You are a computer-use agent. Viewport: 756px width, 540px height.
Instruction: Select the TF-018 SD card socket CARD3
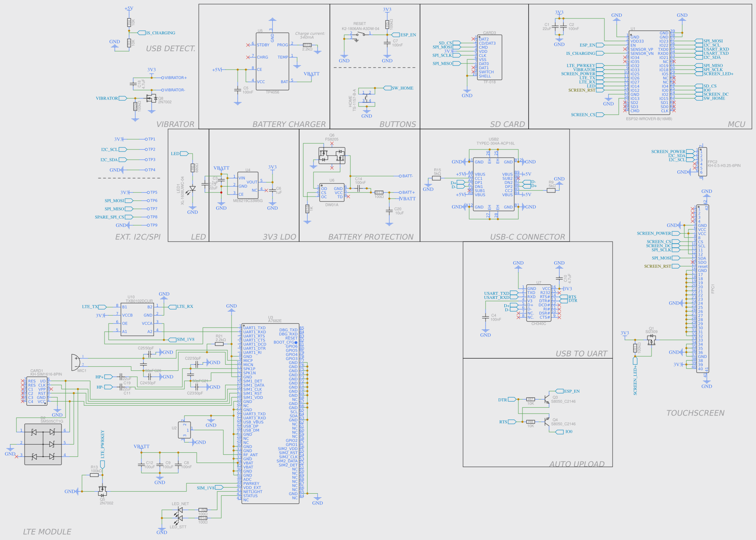coord(489,57)
